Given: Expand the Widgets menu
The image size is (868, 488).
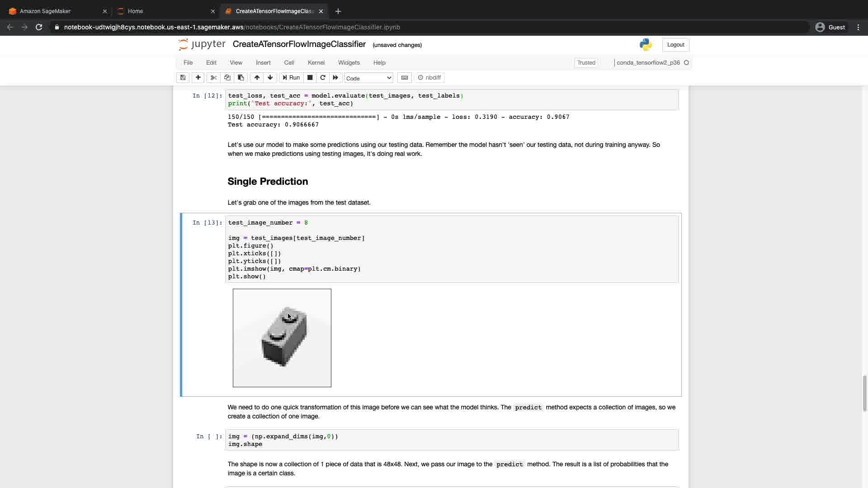Looking at the screenshot, I should click(349, 63).
